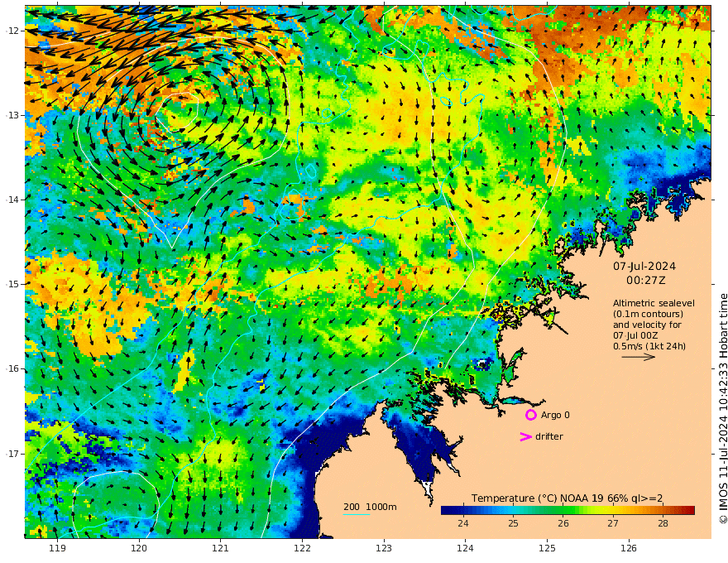Click the 26 value on temperature scale
This screenshot has width=728, height=563.
coord(563,523)
